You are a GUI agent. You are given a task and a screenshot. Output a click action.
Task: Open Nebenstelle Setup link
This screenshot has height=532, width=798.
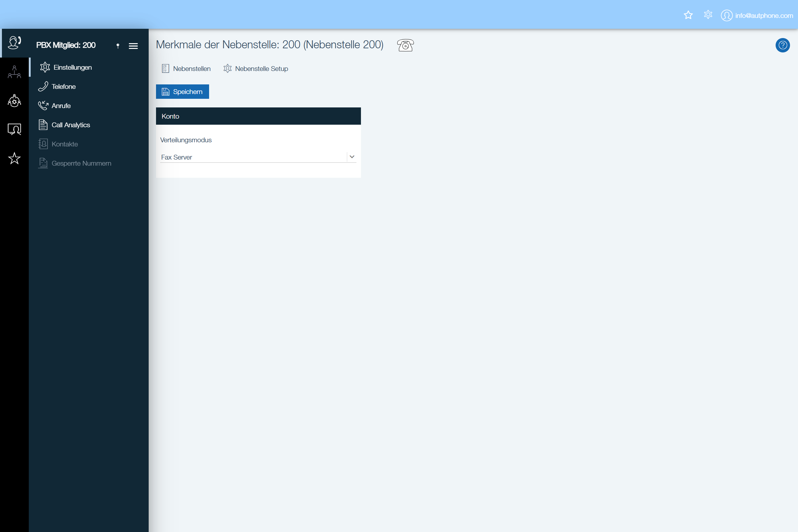(261, 68)
